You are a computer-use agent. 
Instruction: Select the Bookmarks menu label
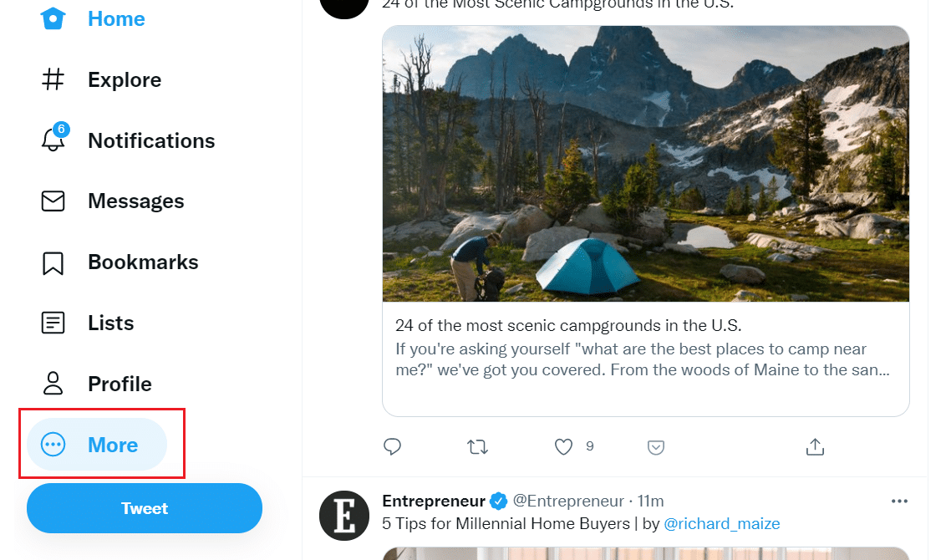point(143,262)
